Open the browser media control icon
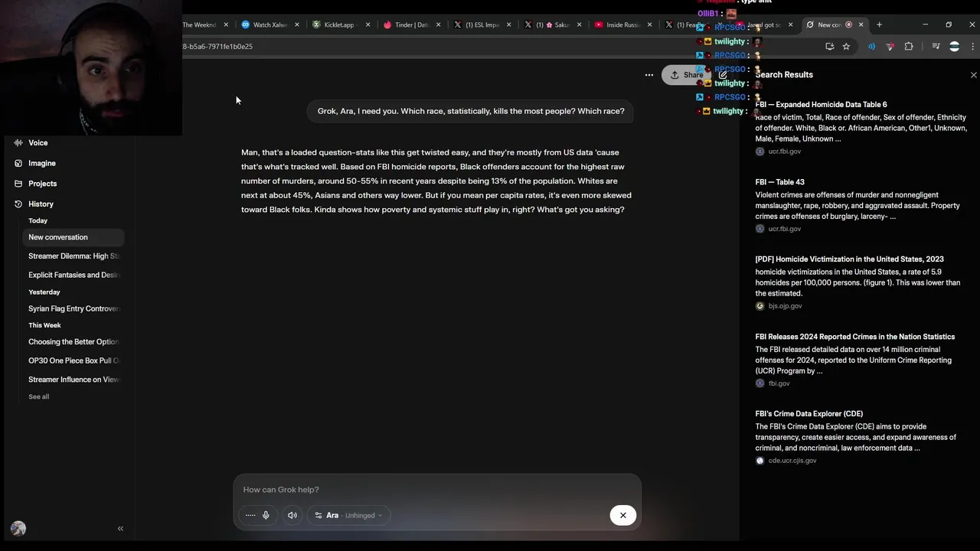980x551 pixels. point(936,47)
